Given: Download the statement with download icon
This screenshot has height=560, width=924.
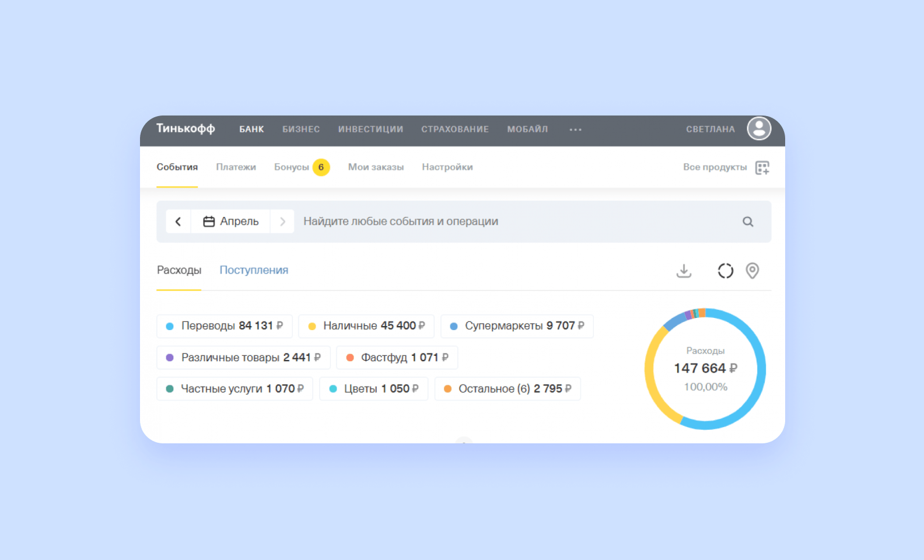Looking at the screenshot, I should [684, 271].
